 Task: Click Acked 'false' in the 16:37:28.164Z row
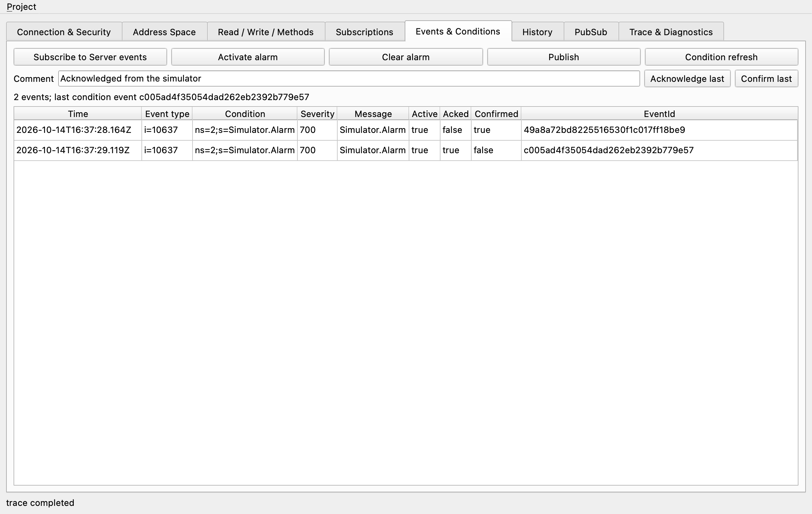pyautogui.click(x=456, y=130)
